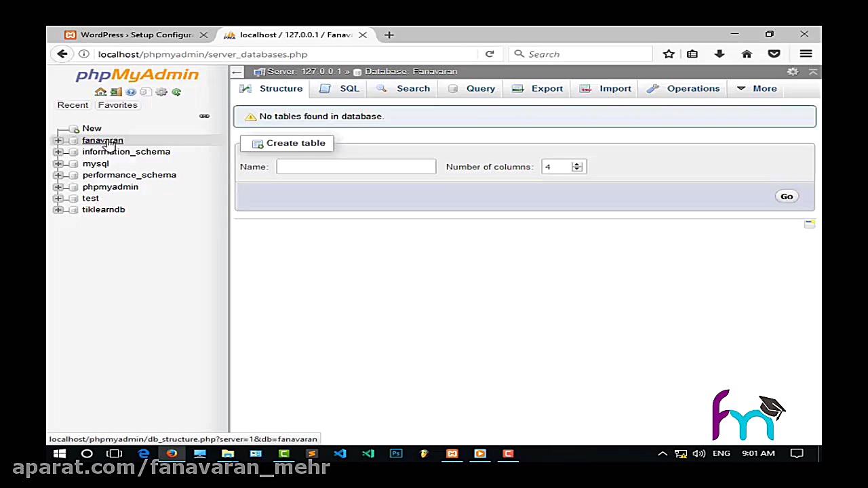Open the Windows Start menu
Image resolution: width=868 pixels, height=488 pixels.
pos(60,453)
